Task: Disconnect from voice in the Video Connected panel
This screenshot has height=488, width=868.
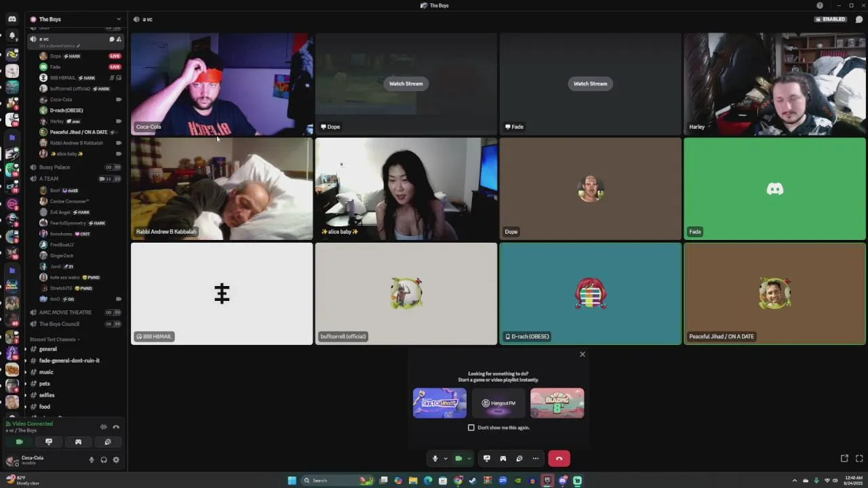Action: tap(116, 427)
